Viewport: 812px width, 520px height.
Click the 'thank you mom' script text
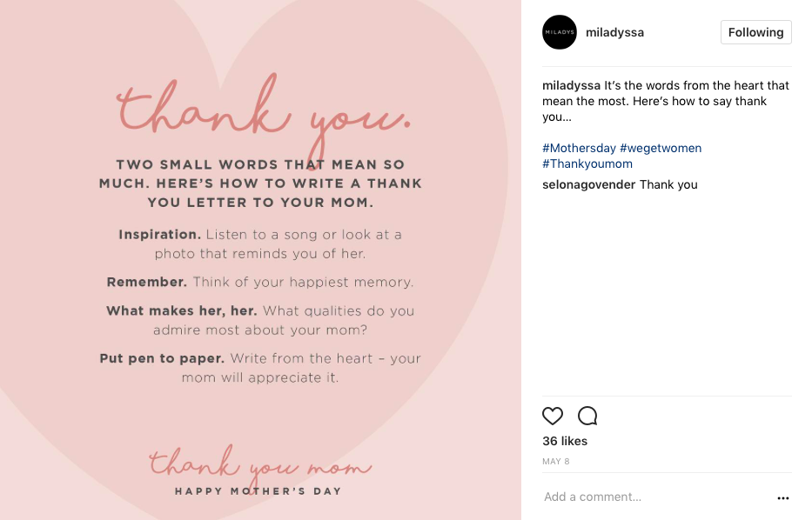[260, 462]
